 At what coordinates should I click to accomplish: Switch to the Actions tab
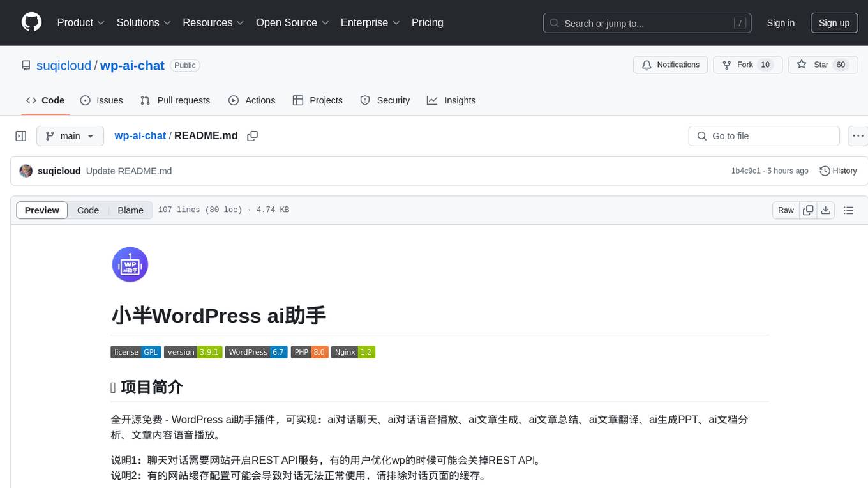(x=252, y=100)
